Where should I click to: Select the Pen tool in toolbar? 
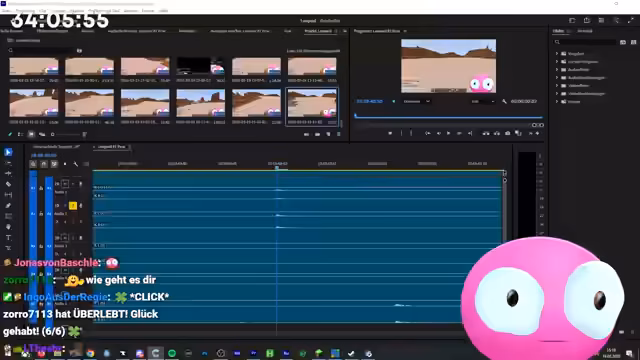pos(8,206)
